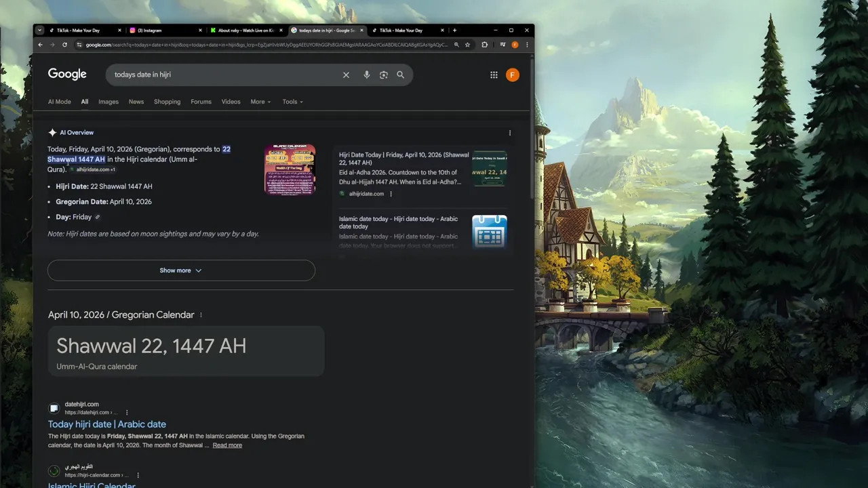868x488 pixels.
Task: Open the Chrome profile avatar in the toolbar
Action: tap(515, 45)
